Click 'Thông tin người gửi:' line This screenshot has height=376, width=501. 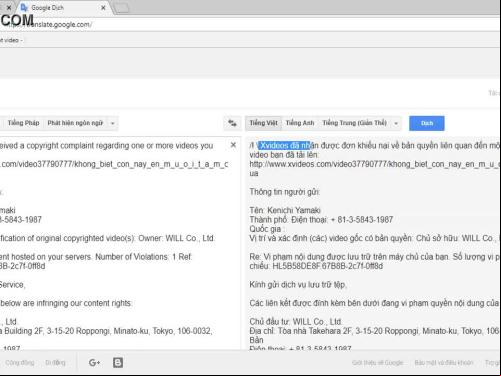pyautogui.click(x=285, y=192)
